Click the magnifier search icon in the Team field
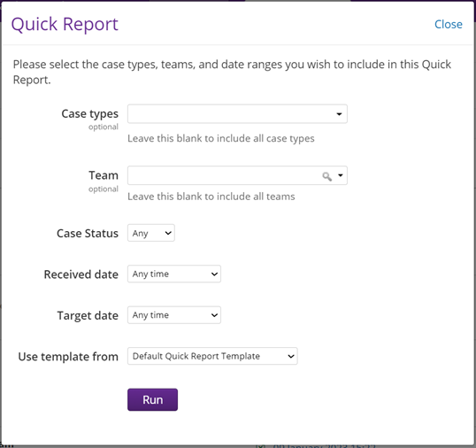 pyautogui.click(x=327, y=176)
